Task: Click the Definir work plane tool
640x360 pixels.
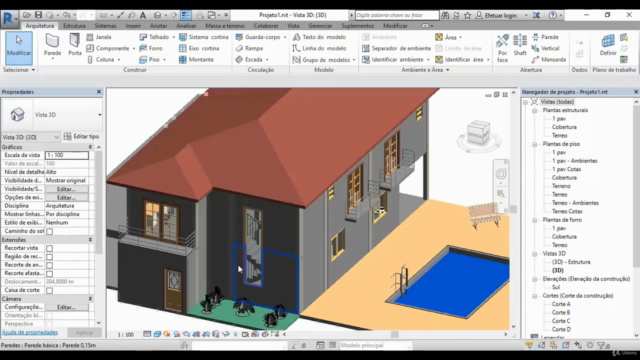Action: 608,46
